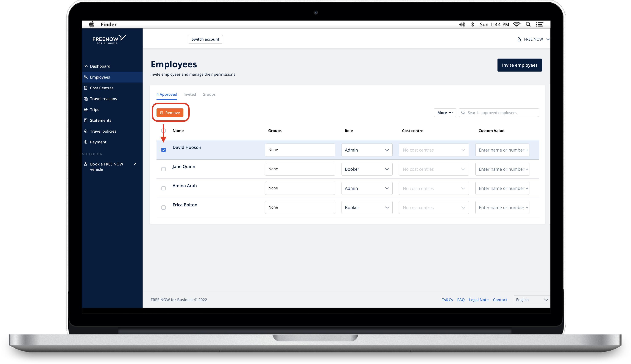Select Erica Bolton's checkbox
This screenshot has height=364, width=631.
point(163,208)
